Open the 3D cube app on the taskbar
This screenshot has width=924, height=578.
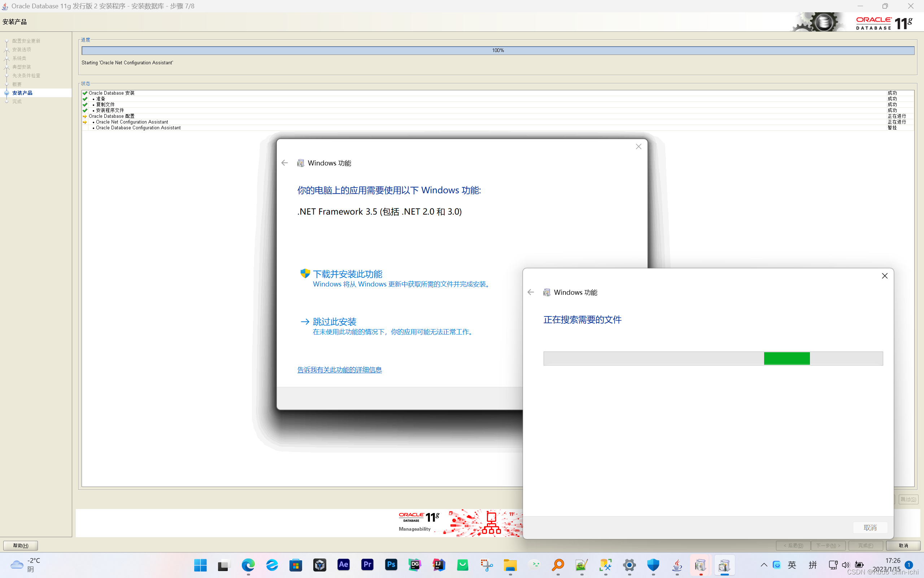tap(319, 565)
